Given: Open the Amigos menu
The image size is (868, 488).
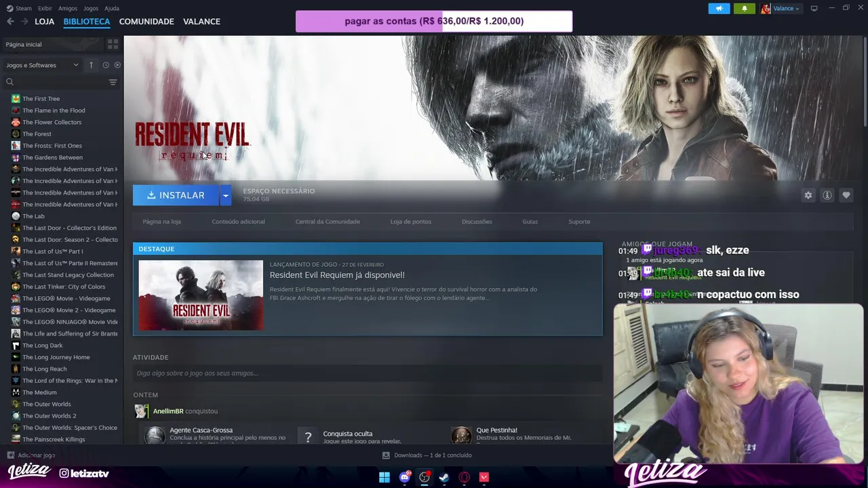Looking at the screenshot, I should point(68,8).
